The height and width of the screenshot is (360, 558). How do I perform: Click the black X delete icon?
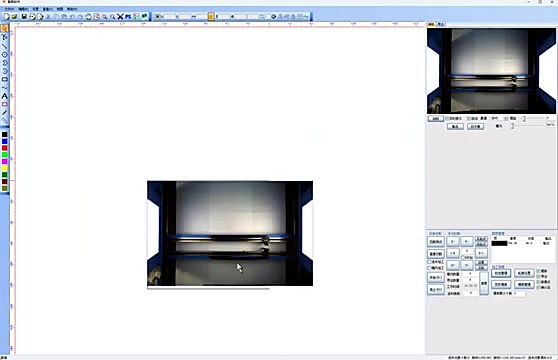pos(120,16)
